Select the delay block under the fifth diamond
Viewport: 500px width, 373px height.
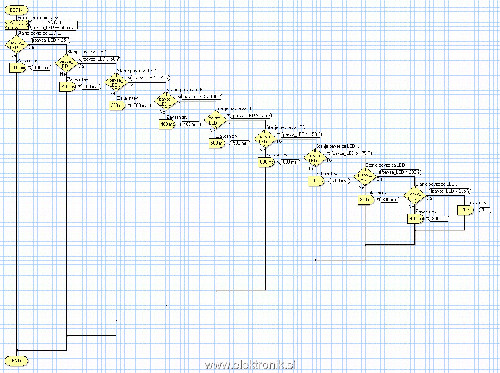pos(217,143)
